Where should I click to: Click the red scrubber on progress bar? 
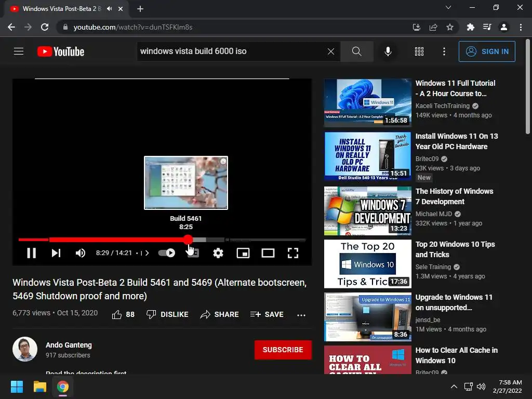[x=188, y=240]
